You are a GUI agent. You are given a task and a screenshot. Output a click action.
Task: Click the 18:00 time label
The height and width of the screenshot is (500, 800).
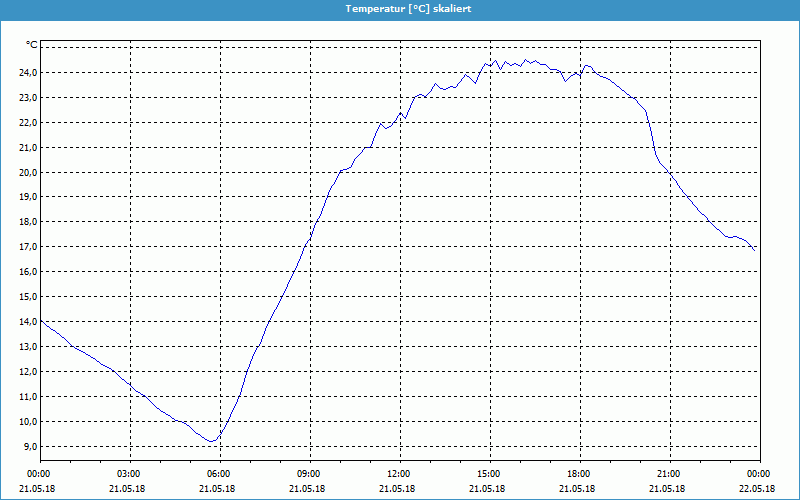click(x=578, y=474)
